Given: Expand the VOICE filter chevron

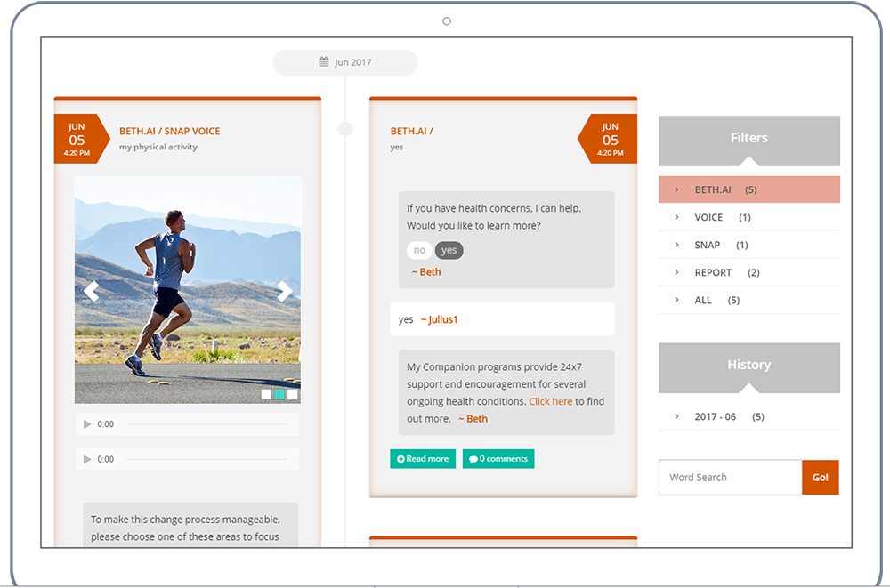Looking at the screenshot, I should (676, 217).
